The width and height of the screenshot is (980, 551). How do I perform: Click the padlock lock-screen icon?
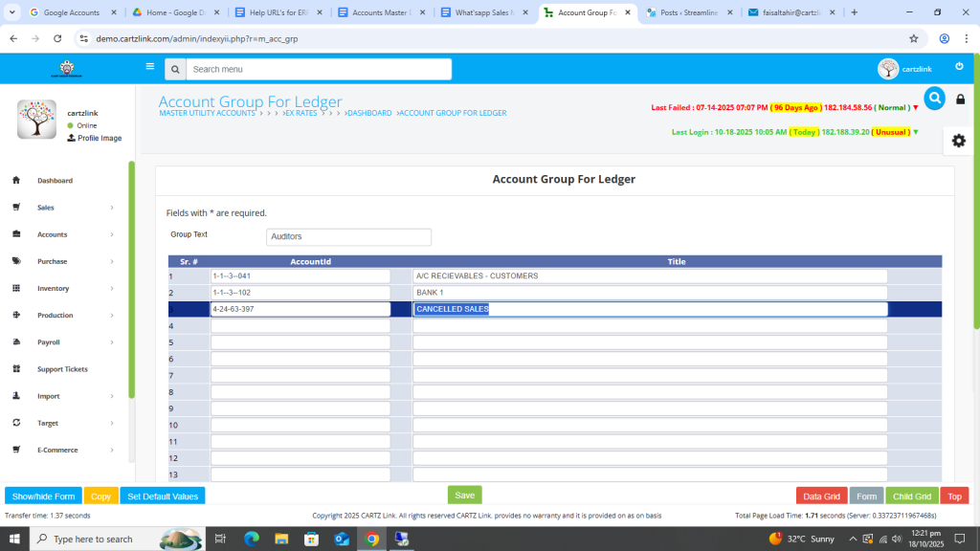click(960, 99)
